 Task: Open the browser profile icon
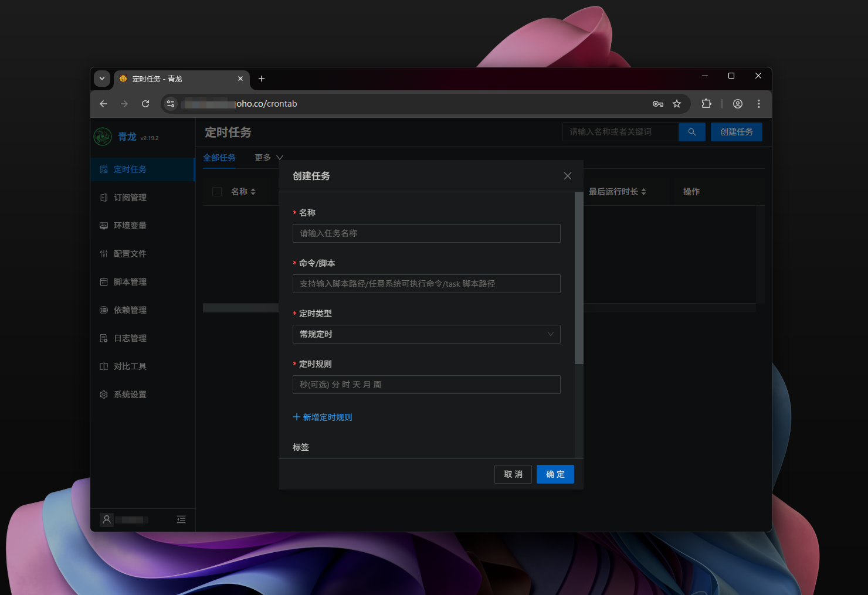pos(738,104)
